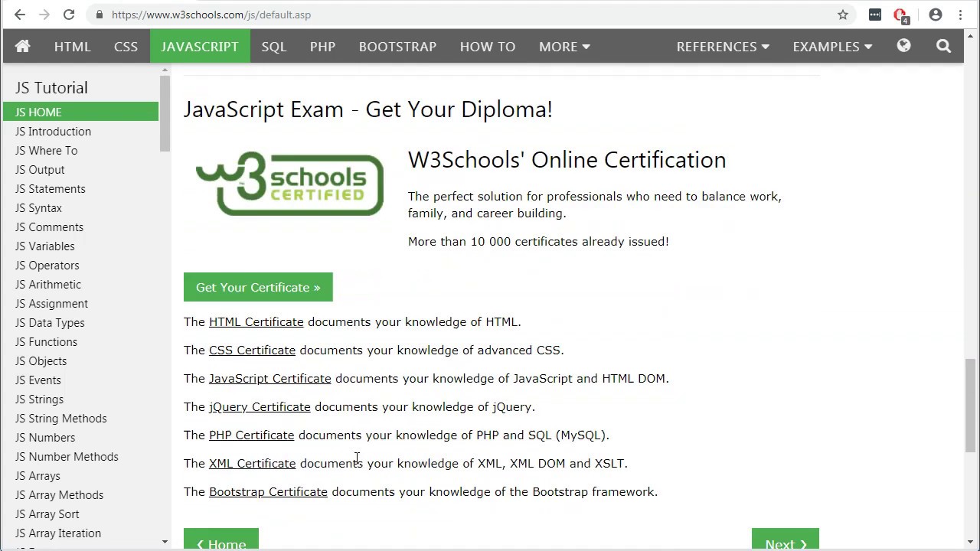Image resolution: width=980 pixels, height=551 pixels.
Task: Open the HTML Certificate link
Action: click(x=256, y=322)
